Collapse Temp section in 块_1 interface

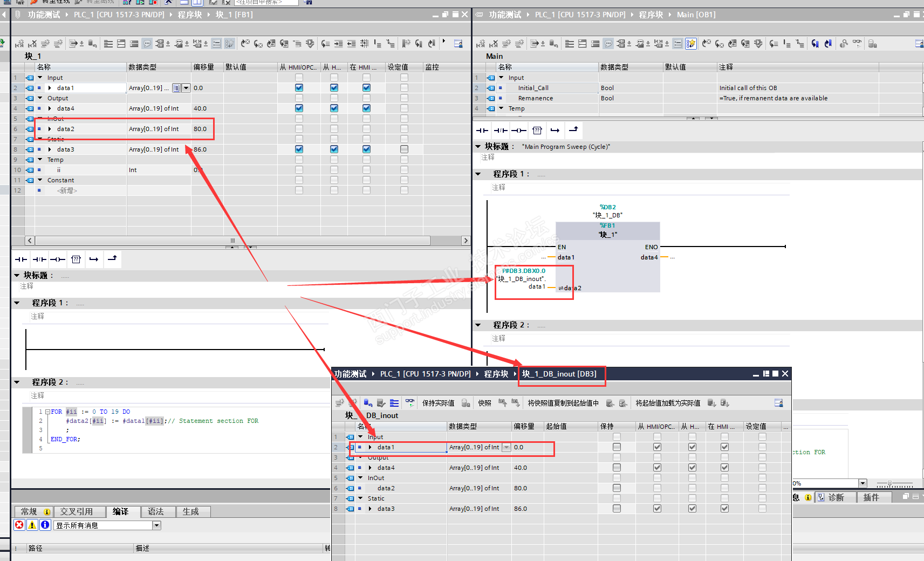[x=40, y=160]
